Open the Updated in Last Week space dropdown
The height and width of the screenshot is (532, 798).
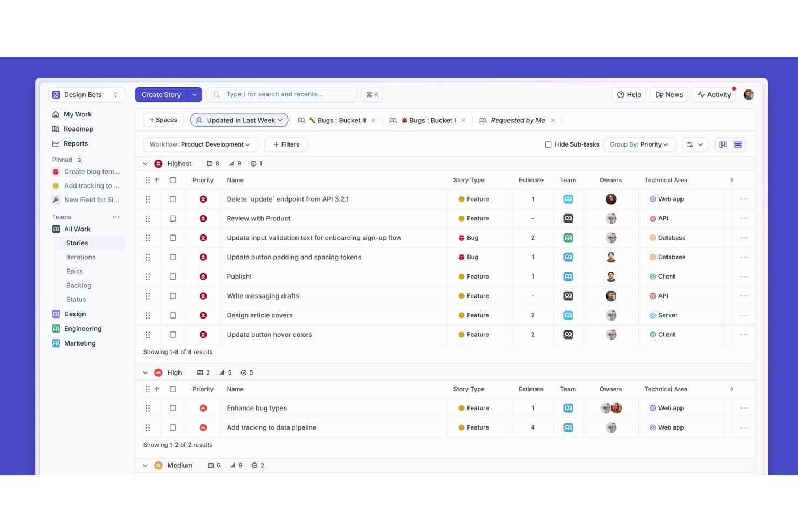point(239,120)
